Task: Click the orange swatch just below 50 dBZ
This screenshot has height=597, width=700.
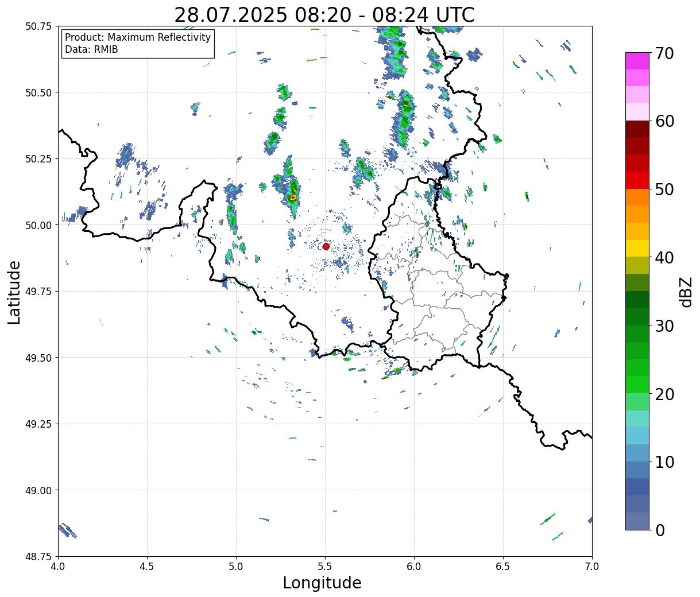Action: [637, 197]
